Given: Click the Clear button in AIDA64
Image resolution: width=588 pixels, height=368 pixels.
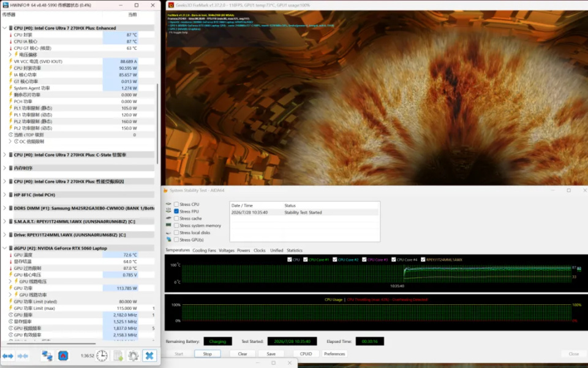Looking at the screenshot, I should click(243, 354).
